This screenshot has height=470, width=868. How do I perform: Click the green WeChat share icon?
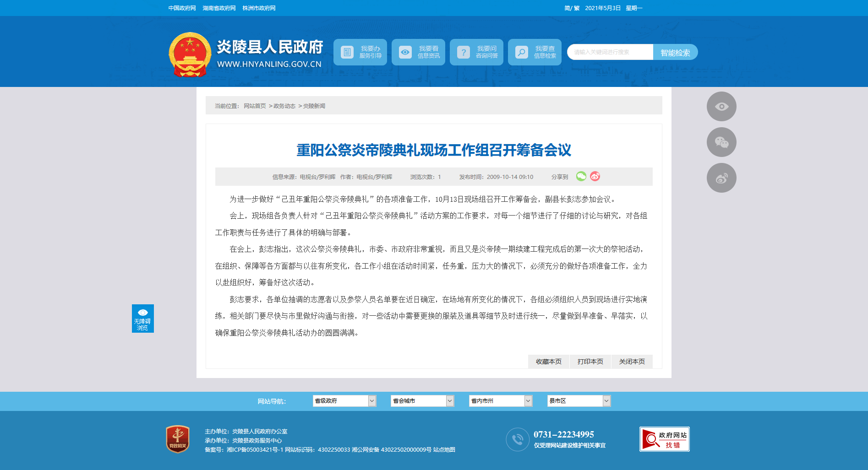click(x=581, y=177)
